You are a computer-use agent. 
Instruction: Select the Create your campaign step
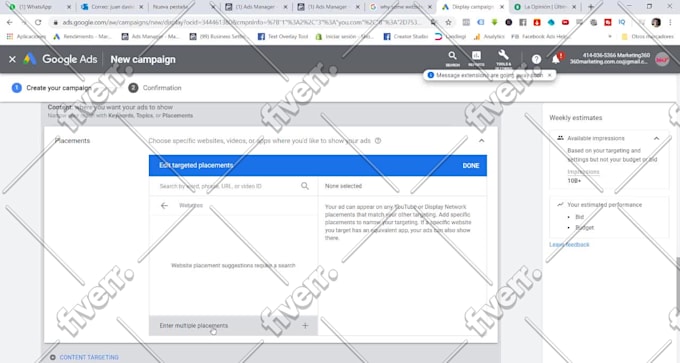click(52, 88)
